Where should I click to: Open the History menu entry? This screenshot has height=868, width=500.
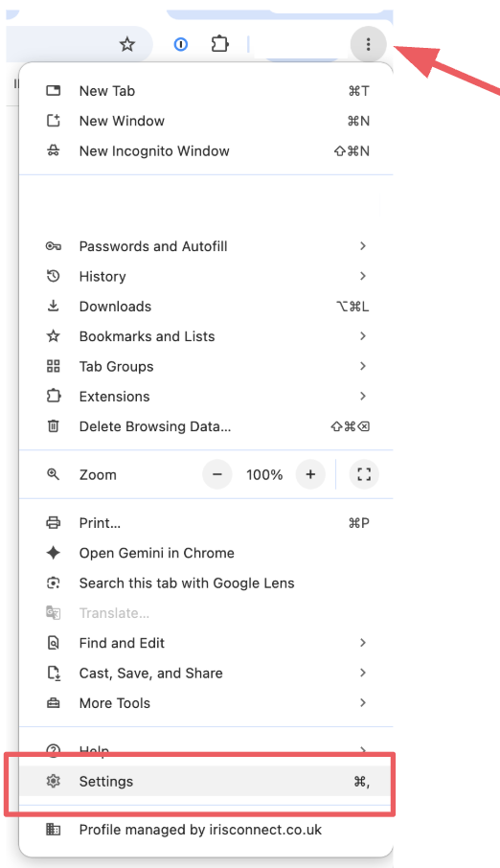coord(206,276)
